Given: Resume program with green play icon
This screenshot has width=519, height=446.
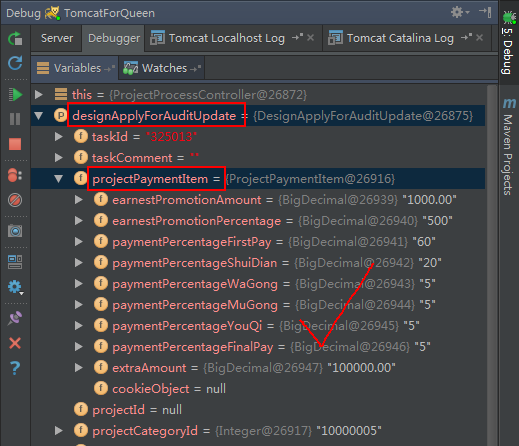Looking at the screenshot, I should click(15, 94).
